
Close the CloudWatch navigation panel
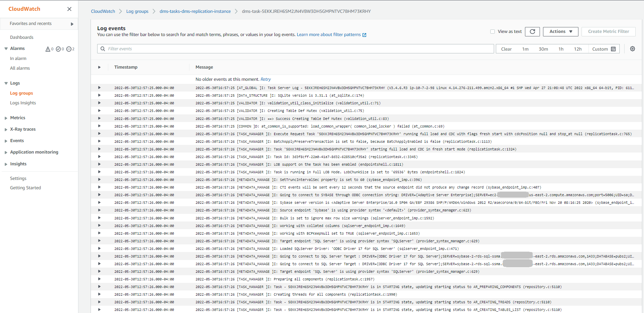(x=69, y=9)
